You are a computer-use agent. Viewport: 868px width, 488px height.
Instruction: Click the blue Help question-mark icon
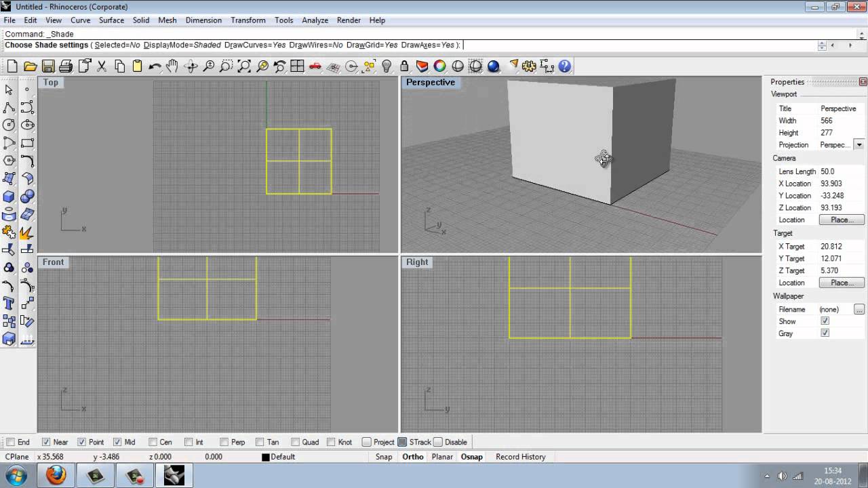tap(565, 66)
